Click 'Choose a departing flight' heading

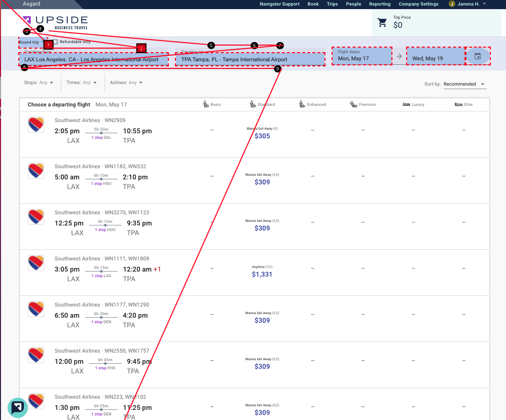59,104
